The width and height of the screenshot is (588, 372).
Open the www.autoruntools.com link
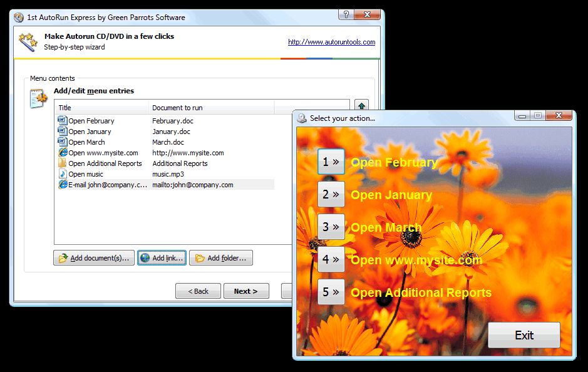[x=331, y=42]
